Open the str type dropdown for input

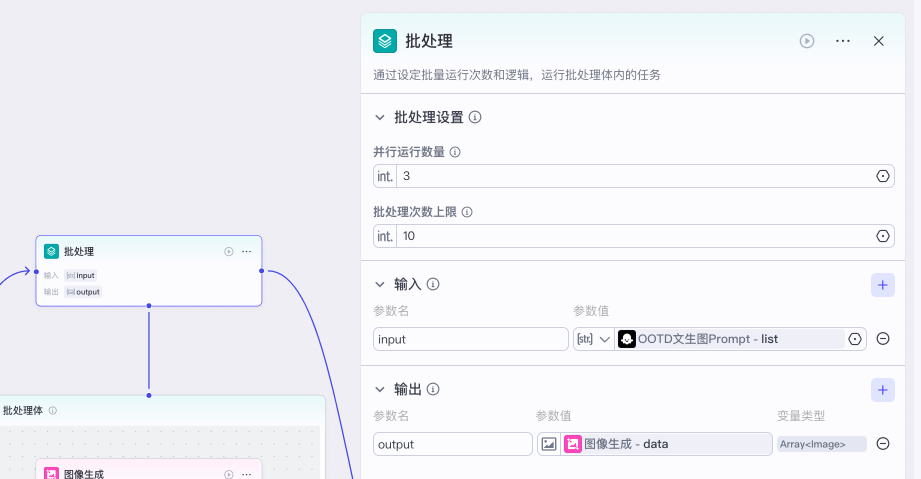pyautogui.click(x=593, y=339)
